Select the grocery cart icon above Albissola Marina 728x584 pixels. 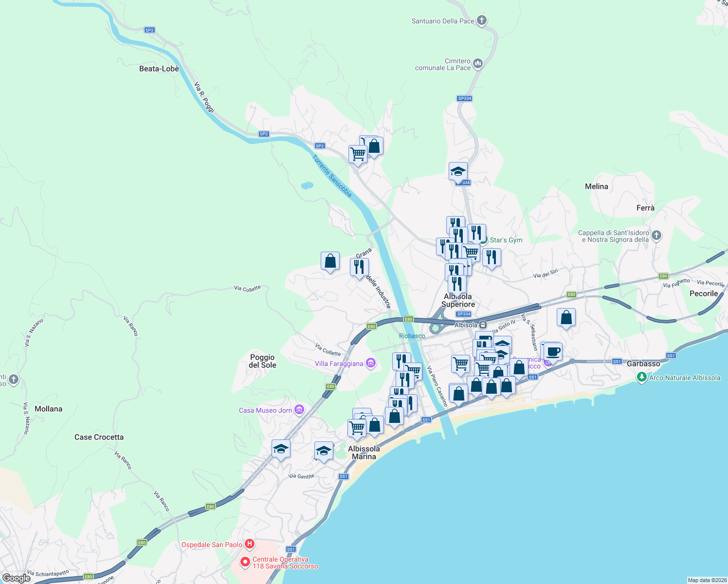tap(358, 427)
